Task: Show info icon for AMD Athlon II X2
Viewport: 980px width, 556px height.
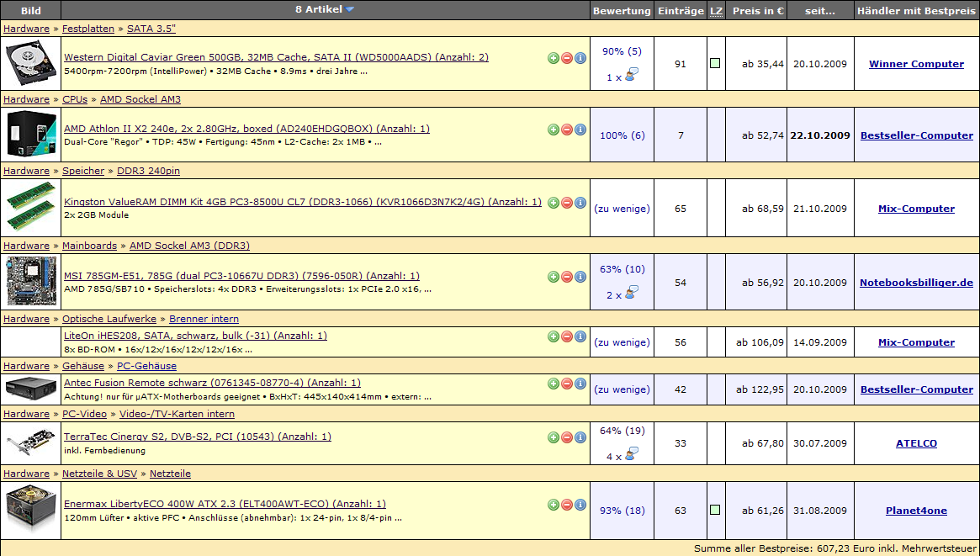Action: pyautogui.click(x=580, y=130)
